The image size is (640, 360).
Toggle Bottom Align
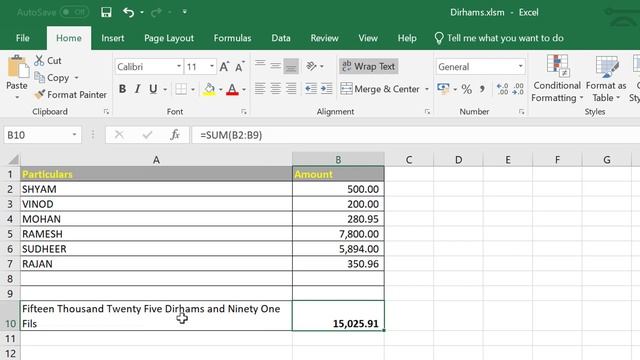291,66
